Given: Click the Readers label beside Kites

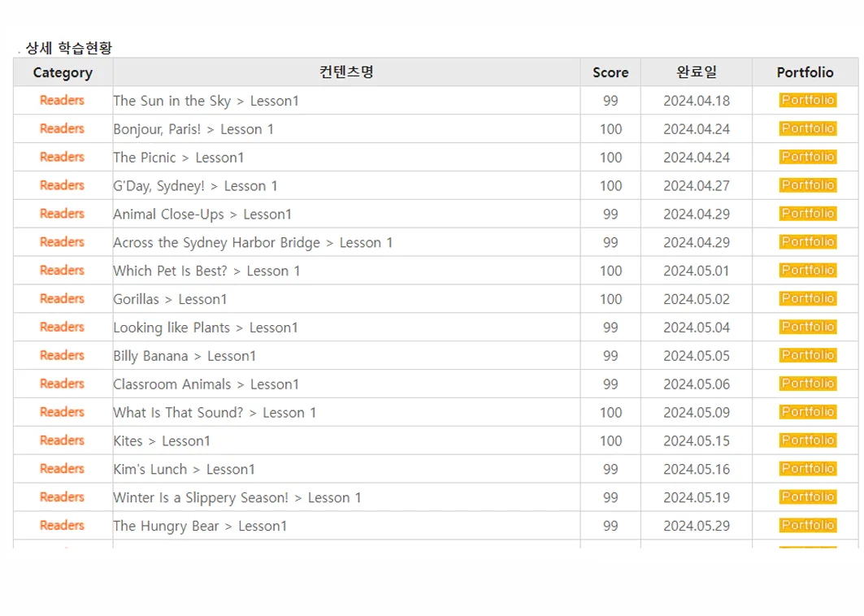Looking at the screenshot, I should [62, 440].
